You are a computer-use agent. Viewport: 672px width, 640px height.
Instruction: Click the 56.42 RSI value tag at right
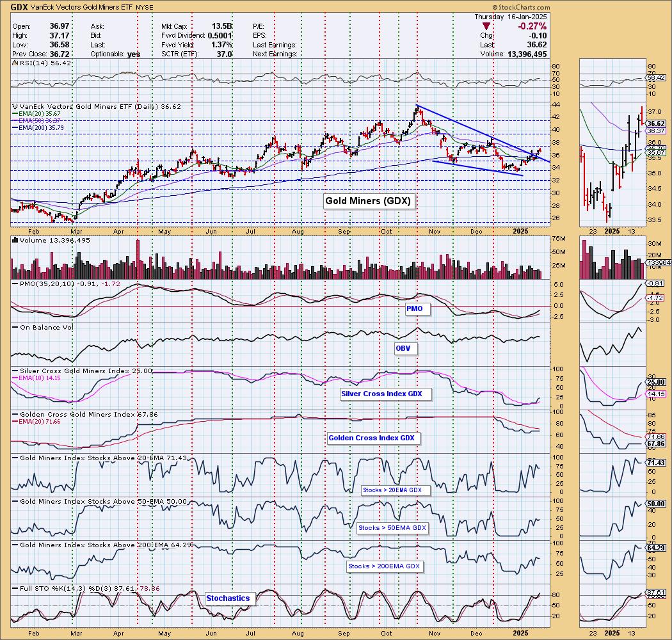(x=656, y=78)
